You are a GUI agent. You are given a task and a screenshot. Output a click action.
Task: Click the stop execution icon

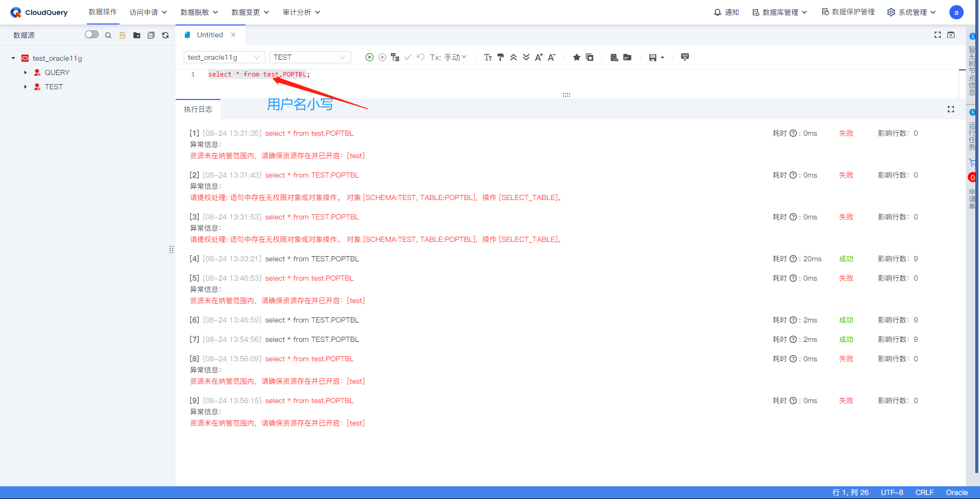pos(382,57)
